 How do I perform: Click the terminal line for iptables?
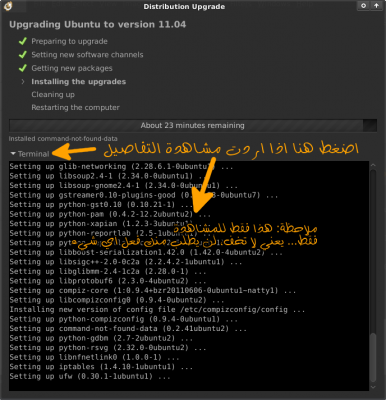pos(101,367)
